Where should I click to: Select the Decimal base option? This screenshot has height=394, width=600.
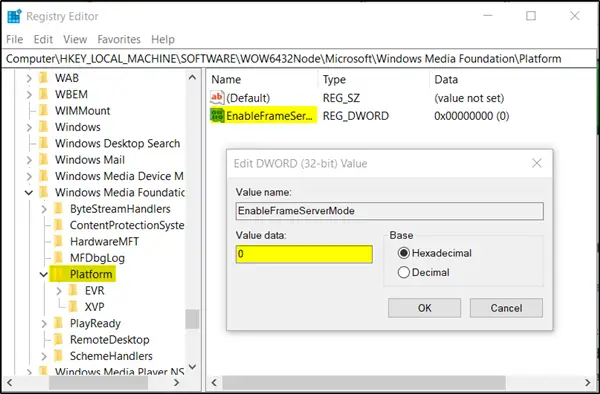coord(403,272)
